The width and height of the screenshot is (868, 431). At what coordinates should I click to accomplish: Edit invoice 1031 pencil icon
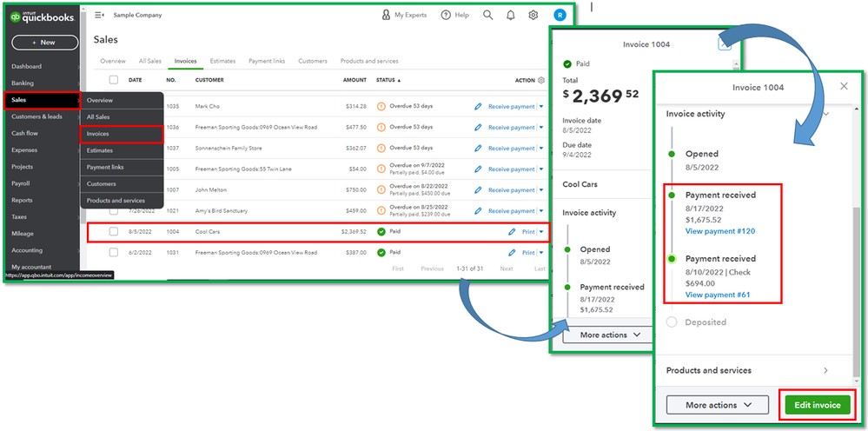pyautogui.click(x=512, y=252)
